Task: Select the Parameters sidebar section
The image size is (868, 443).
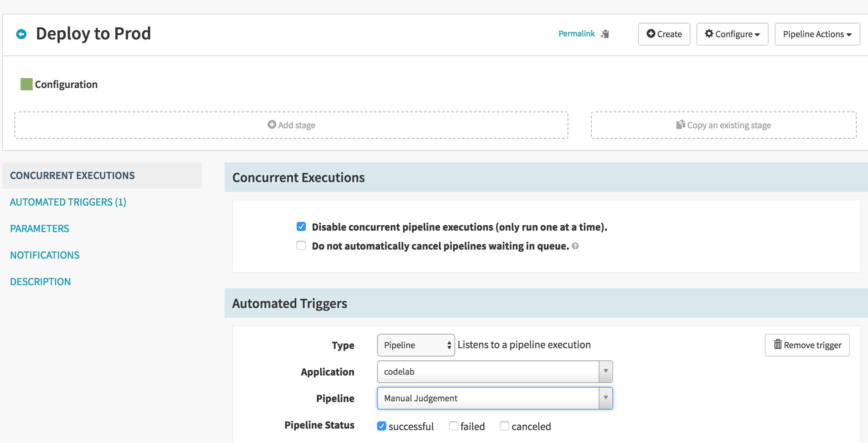Action: [x=39, y=229]
